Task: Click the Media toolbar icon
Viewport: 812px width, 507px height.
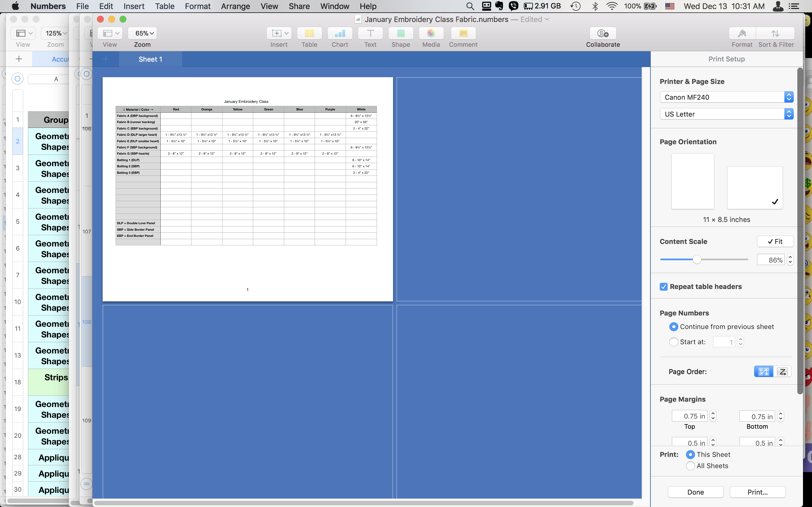Action: (x=431, y=33)
